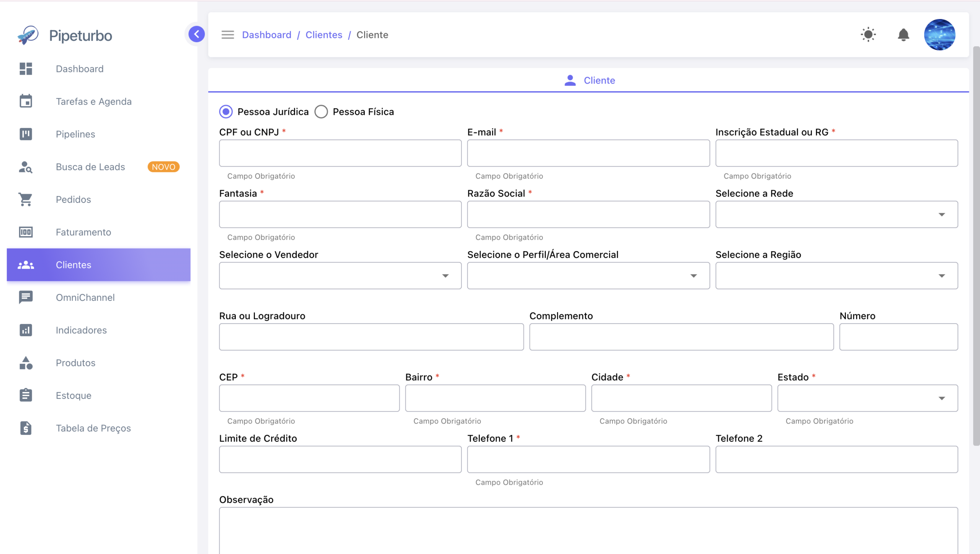Go to the Dashboard breadcrumb link
980x554 pixels.
tap(266, 35)
